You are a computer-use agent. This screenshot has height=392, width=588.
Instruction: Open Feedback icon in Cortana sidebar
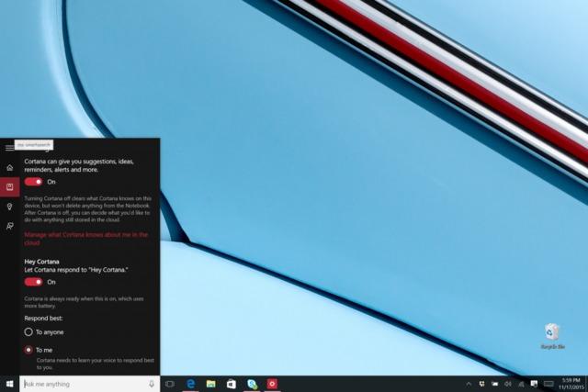point(10,226)
